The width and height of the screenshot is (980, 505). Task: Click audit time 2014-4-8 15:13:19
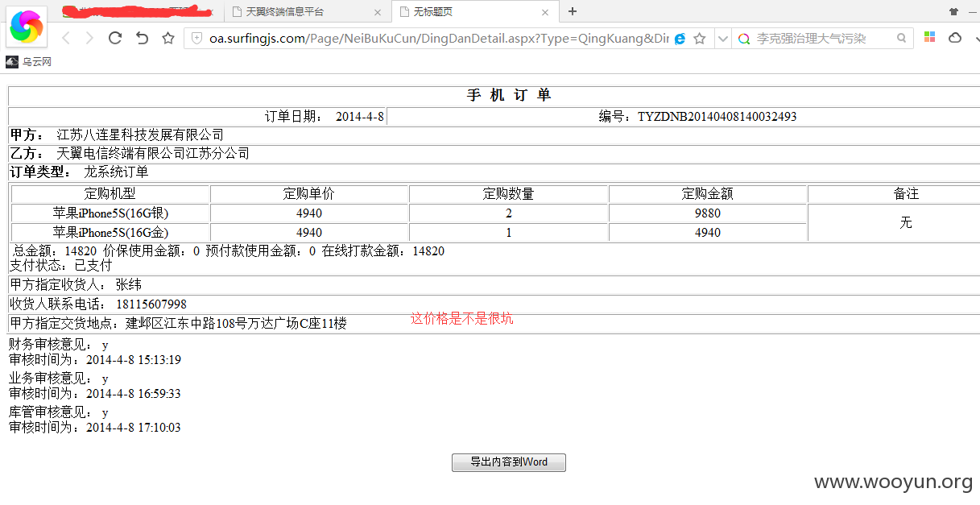pos(134,360)
